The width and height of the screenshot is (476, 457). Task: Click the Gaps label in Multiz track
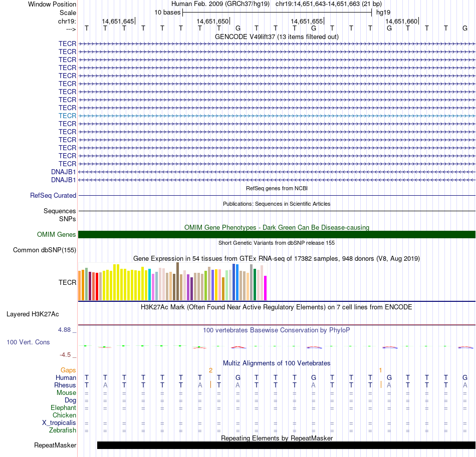[x=68, y=370]
